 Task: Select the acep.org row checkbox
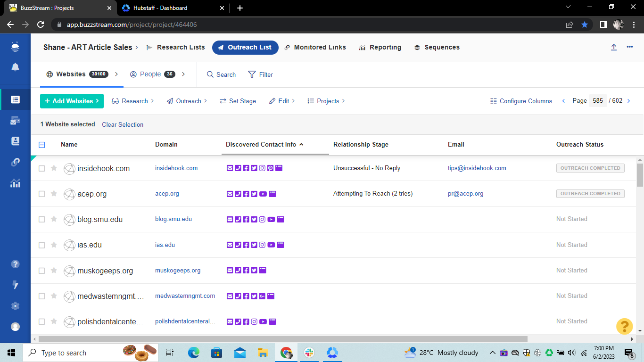pyautogui.click(x=41, y=194)
